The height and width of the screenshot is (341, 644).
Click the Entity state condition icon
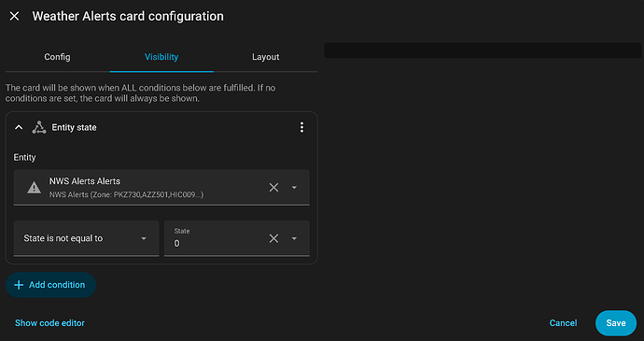(39, 127)
